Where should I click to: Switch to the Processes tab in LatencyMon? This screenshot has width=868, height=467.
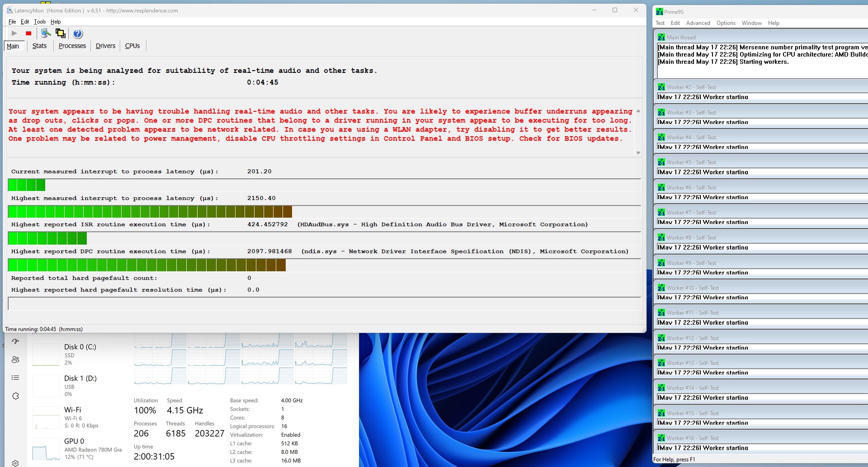(72, 46)
